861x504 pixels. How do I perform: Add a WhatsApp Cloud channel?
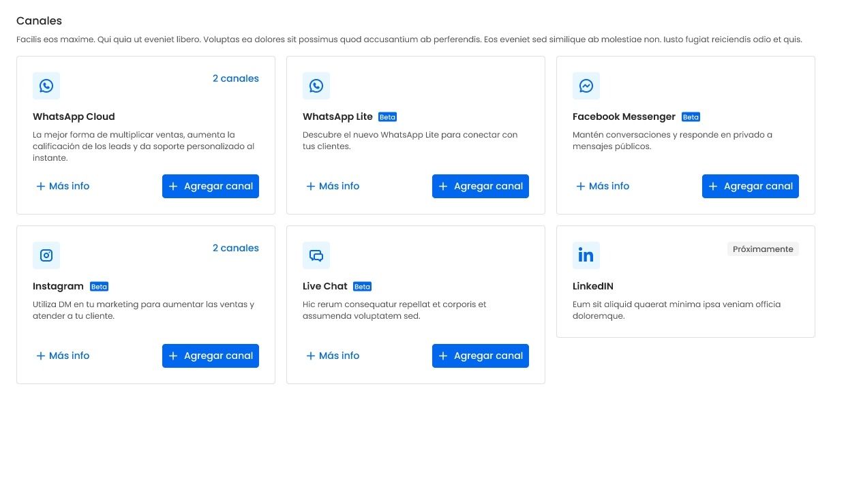tap(211, 186)
